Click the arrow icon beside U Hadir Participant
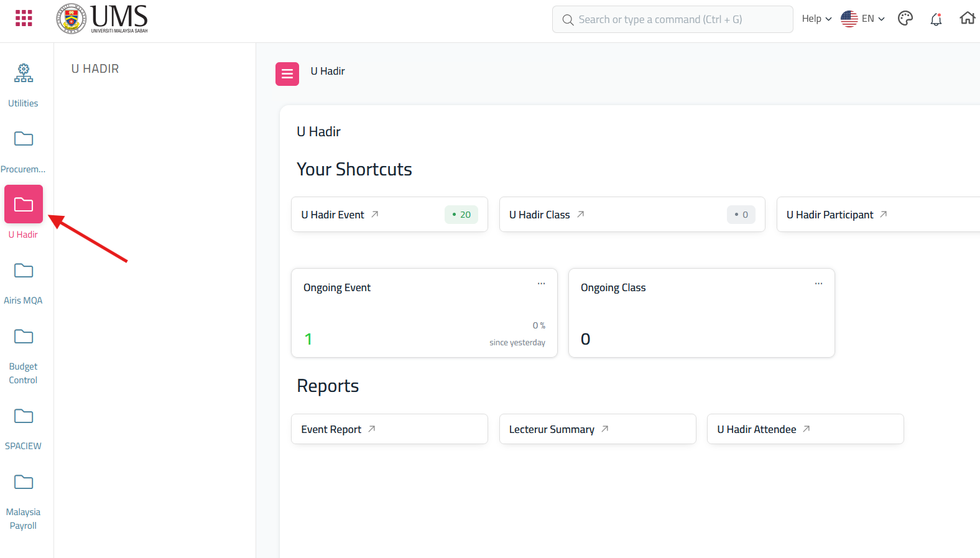The width and height of the screenshot is (980, 558). tap(884, 214)
